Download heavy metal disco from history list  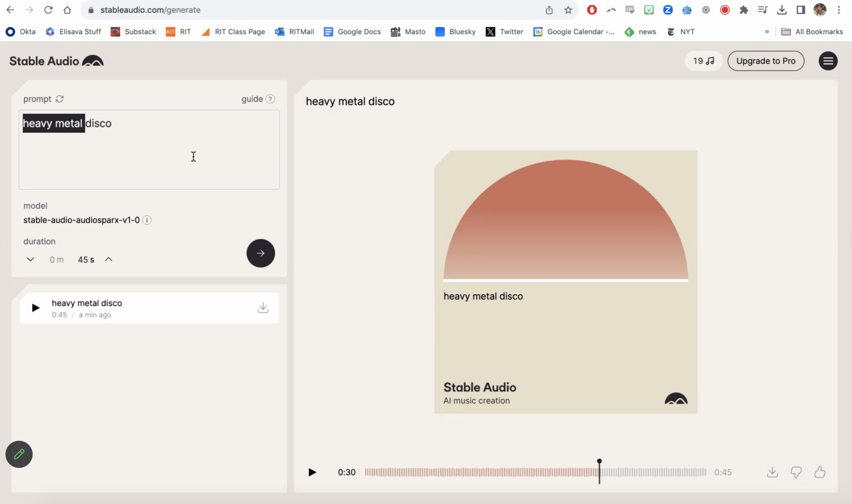[263, 308]
